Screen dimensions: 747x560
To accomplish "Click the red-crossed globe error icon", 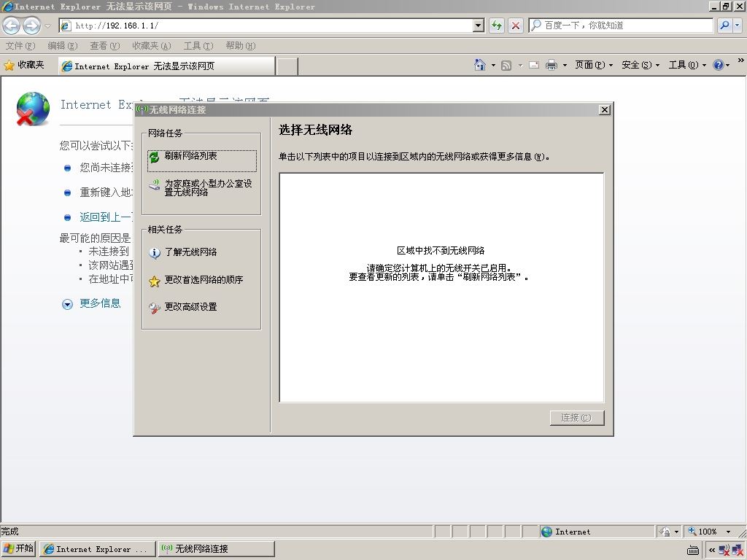I will point(32,109).
